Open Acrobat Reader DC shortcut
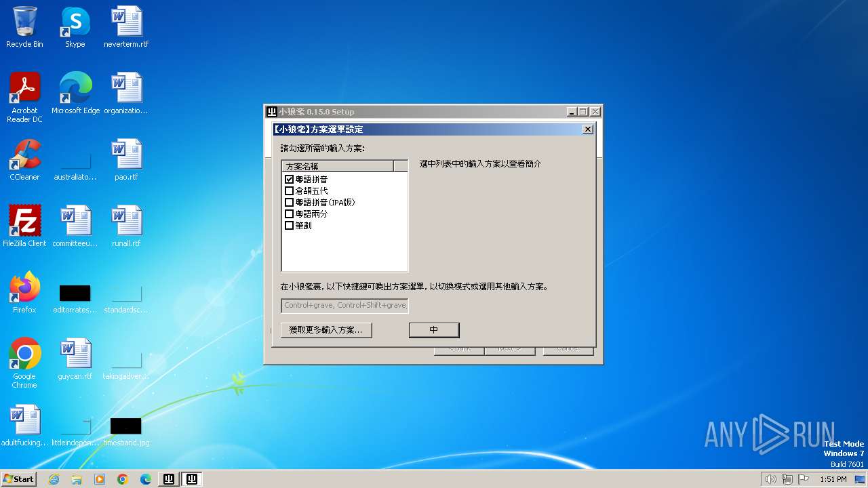868x488 pixels. pos(24,98)
